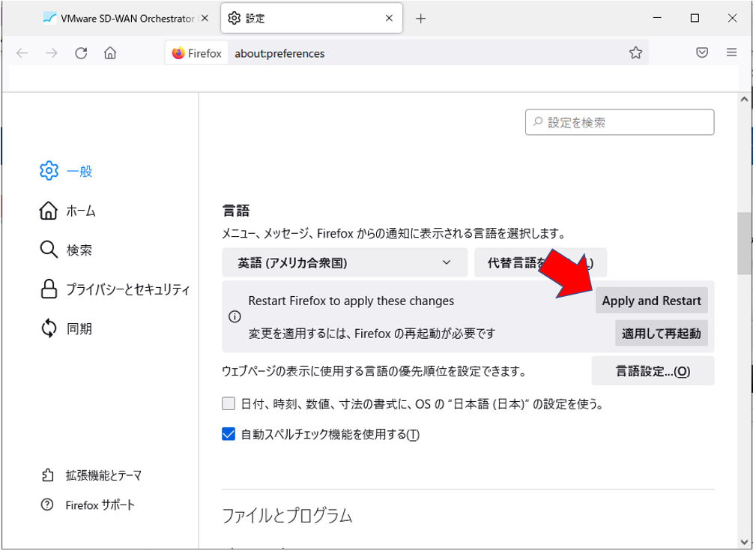Click the scrollbar up arrow
Screen dimensions: 756x551
click(x=744, y=100)
